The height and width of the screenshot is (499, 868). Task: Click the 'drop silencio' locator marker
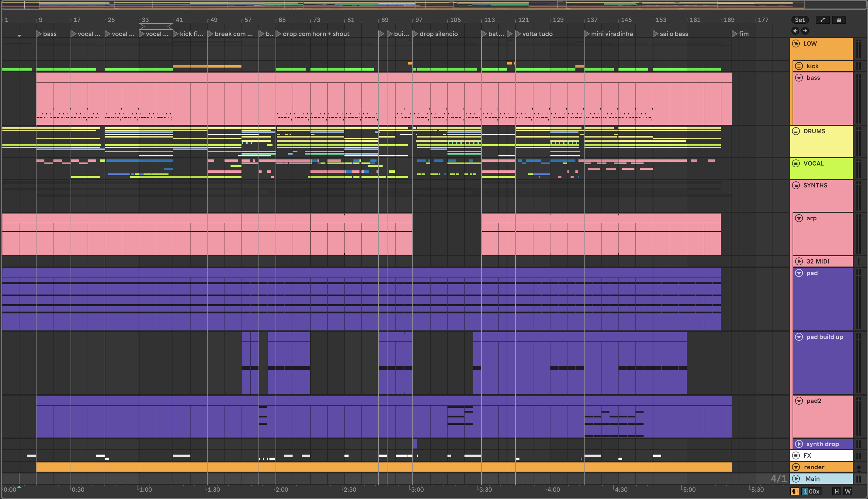click(415, 34)
